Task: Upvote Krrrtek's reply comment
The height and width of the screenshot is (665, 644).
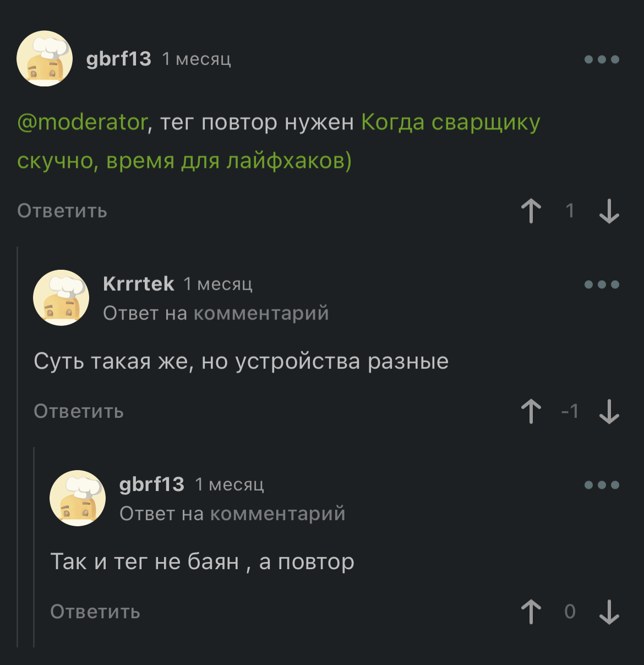Action: click(531, 411)
